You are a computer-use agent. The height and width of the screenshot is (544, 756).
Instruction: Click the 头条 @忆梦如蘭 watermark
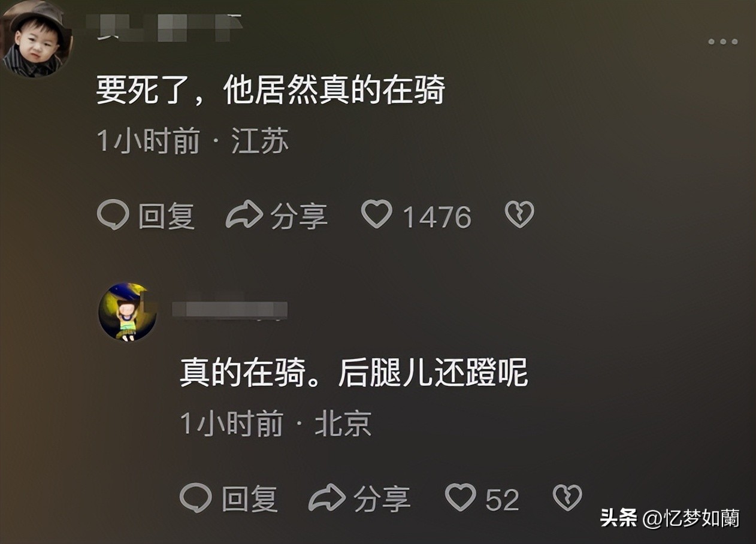670,518
